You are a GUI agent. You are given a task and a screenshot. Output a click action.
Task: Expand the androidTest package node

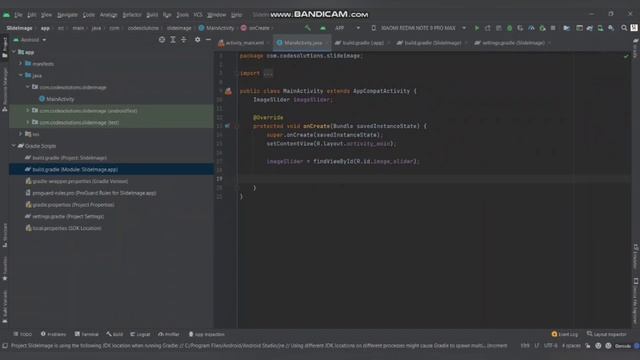(27, 111)
